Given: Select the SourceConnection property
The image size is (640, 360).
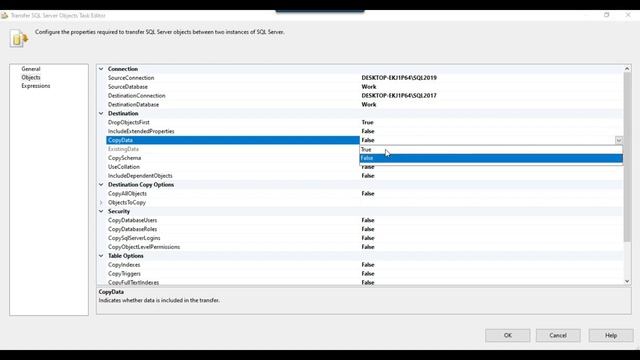Looking at the screenshot, I should [x=131, y=78].
